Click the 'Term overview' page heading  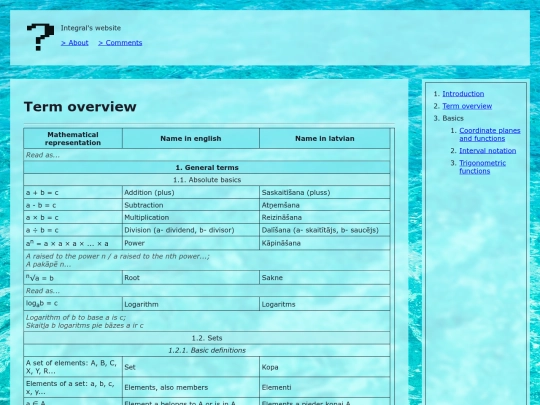click(80, 107)
